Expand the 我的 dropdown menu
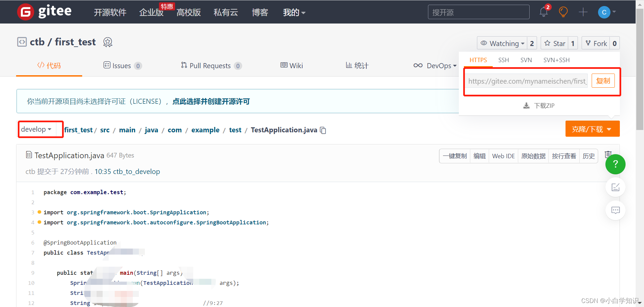The height and width of the screenshot is (307, 644). coord(294,12)
